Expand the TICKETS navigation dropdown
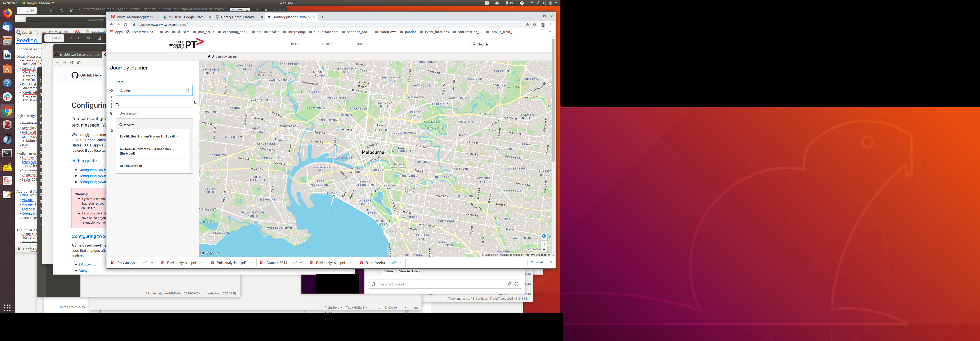The height and width of the screenshot is (341, 980). click(x=329, y=44)
